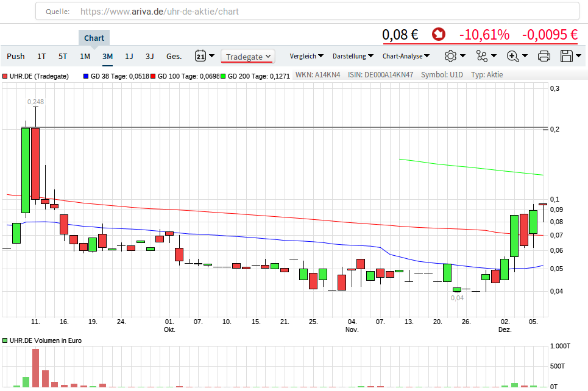
Task: Click the GD 200 Tage: 0,1271 legend label
Action: click(x=259, y=76)
